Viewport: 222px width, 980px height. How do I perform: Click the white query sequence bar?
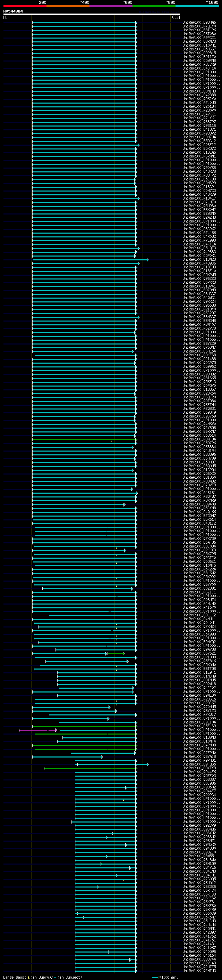(x=92, y=15)
